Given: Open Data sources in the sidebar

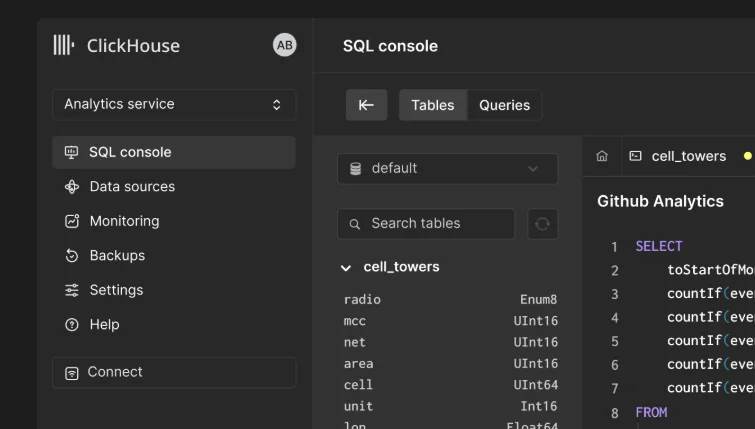Looking at the screenshot, I should click(131, 187).
